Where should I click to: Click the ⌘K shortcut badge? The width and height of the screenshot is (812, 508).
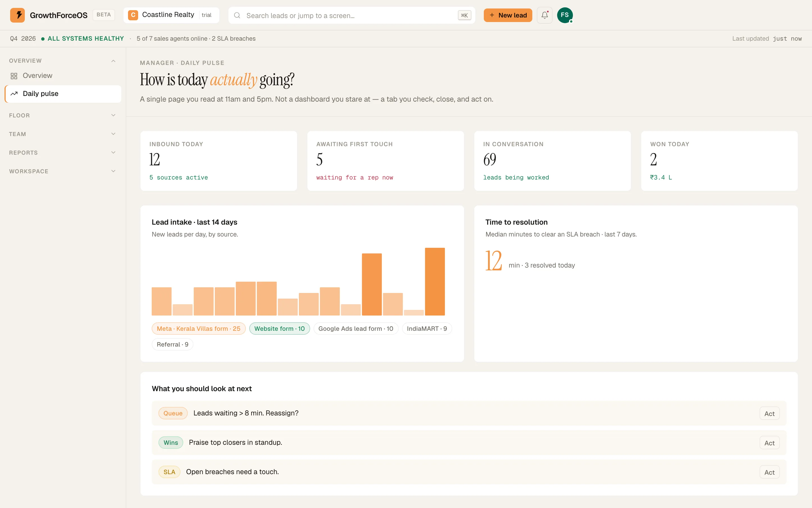click(464, 16)
